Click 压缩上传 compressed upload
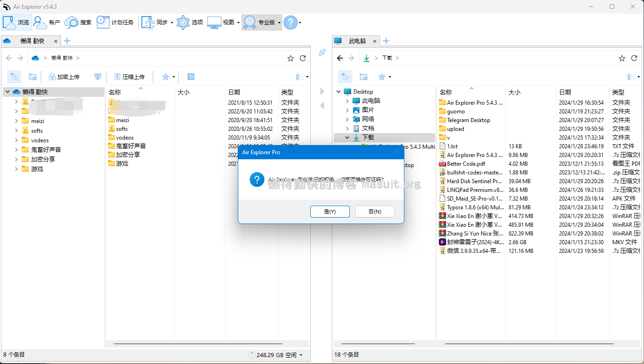Viewport: 644px width, 364px height. pyautogui.click(x=129, y=77)
